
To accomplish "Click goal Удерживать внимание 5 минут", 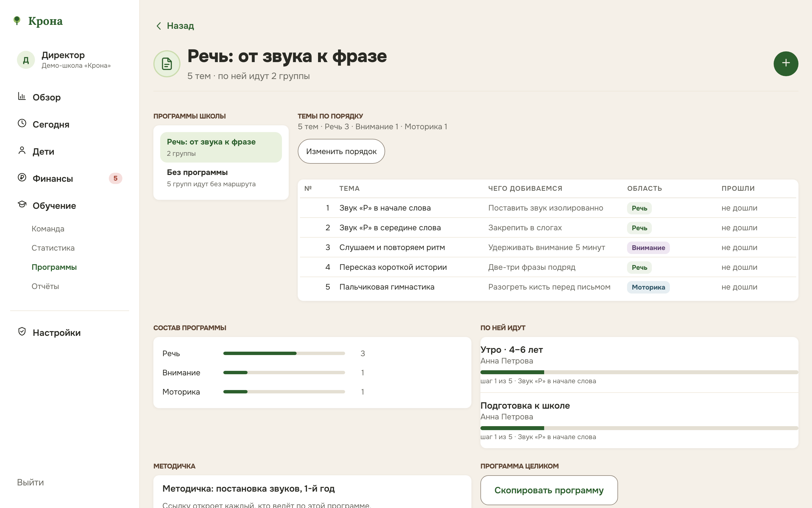I will pyautogui.click(x=547, y=248).
